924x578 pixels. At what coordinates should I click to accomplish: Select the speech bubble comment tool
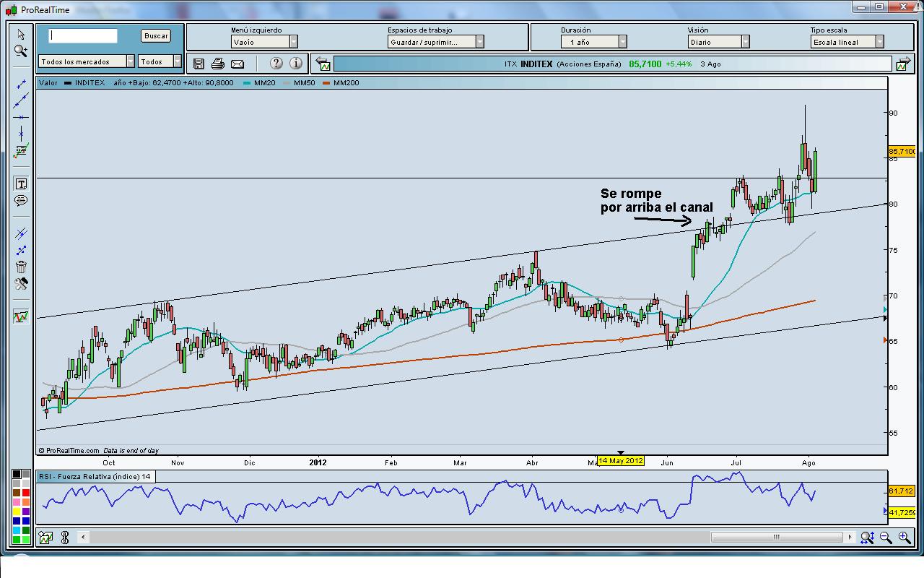[x=21, y=200]
